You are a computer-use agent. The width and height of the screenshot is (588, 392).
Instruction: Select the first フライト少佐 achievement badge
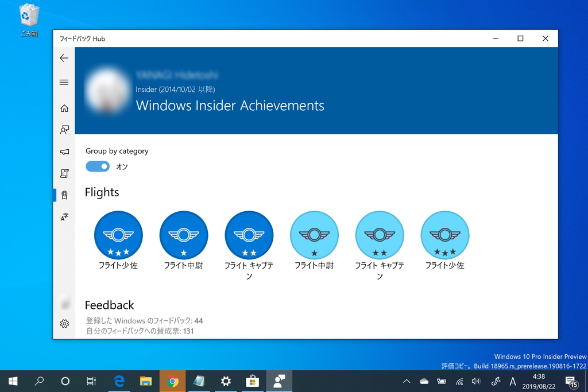[x=118, y=235]
